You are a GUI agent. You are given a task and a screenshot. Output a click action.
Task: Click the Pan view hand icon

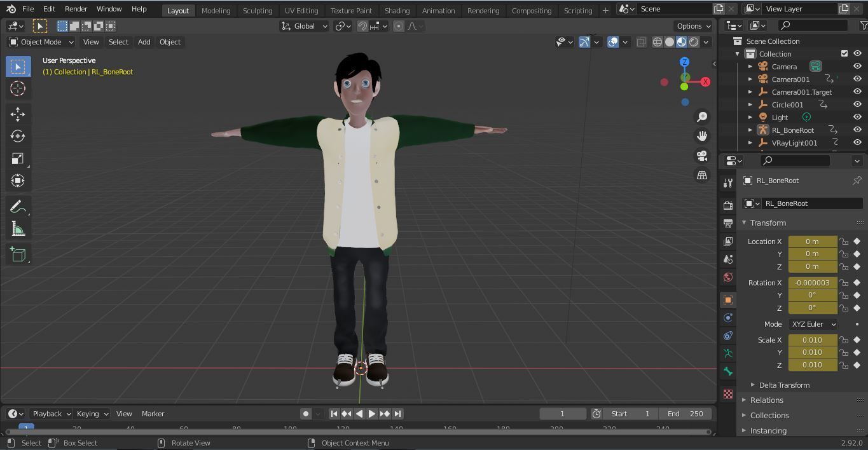pyautogui.click(x=702, y=136)
